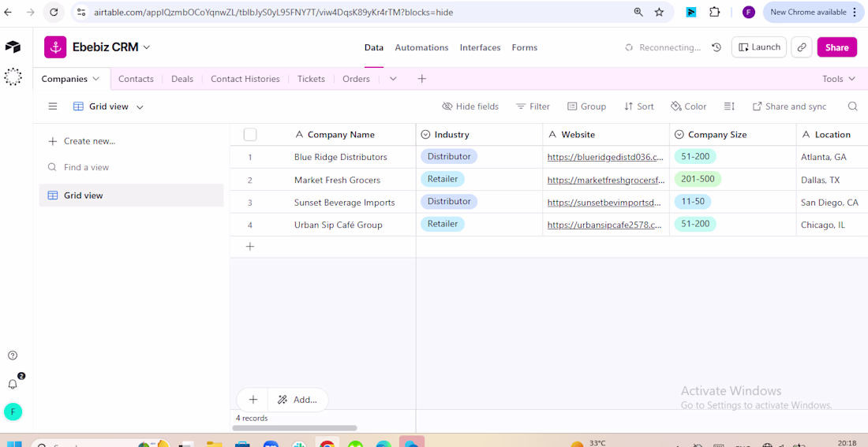The width and height of the screenshot is (868, 447).
Task: Switch to the Interfaces tab
Action: pyautogui.click(x=480, y=47)
